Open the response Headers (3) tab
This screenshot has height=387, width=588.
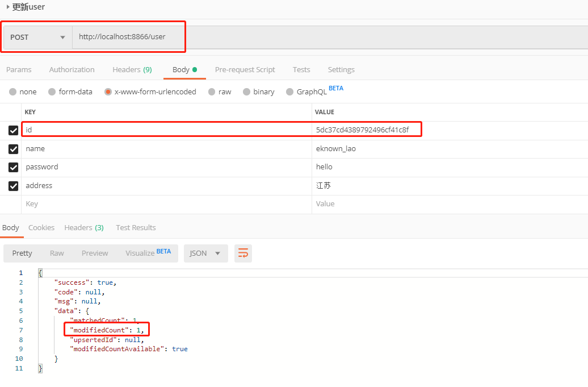(x=83, y=227)
